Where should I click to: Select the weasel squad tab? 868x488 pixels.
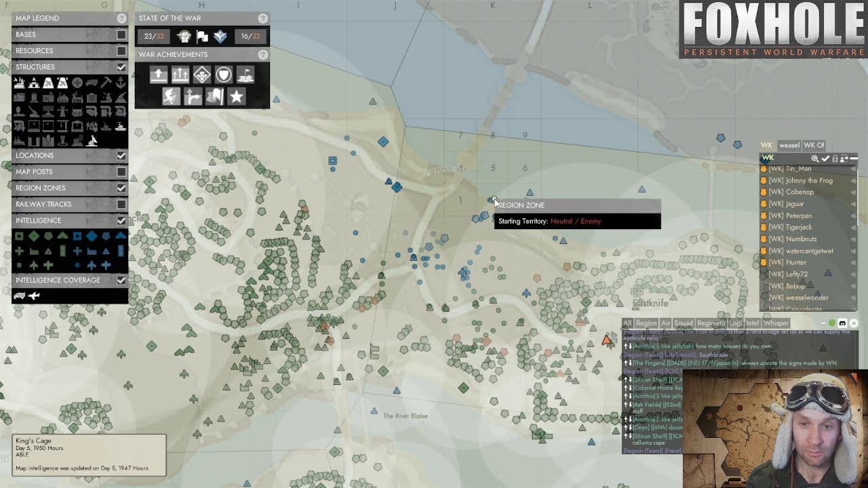click(x=789, y=145)
